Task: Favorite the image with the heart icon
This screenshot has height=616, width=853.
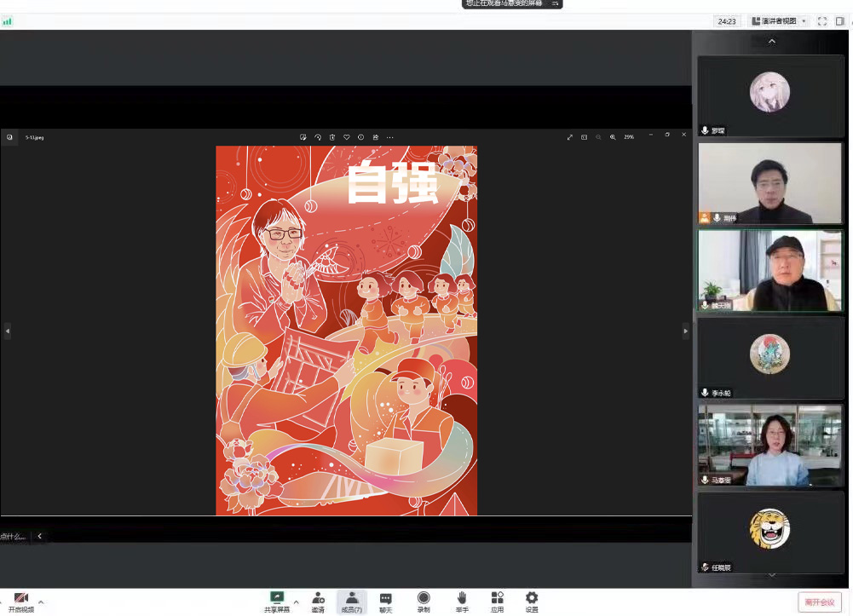Action: coord(346,136)
